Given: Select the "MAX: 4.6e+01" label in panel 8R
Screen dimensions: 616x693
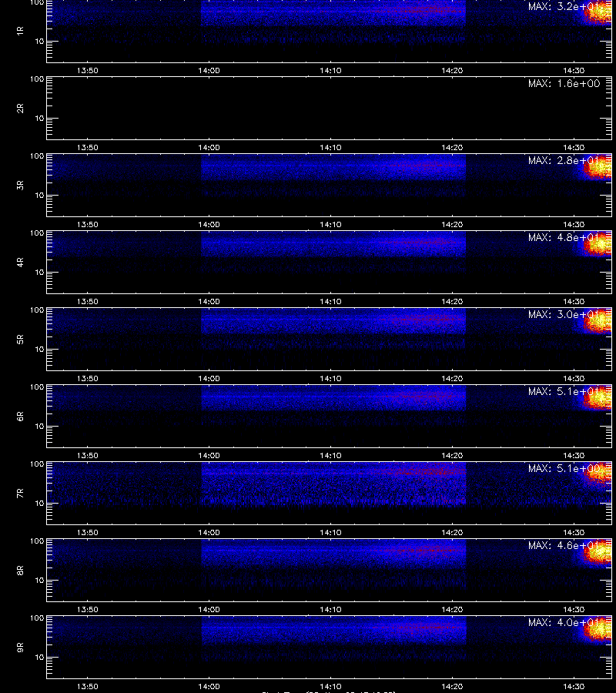Looking at the screenshot, I should pos(564,545).
